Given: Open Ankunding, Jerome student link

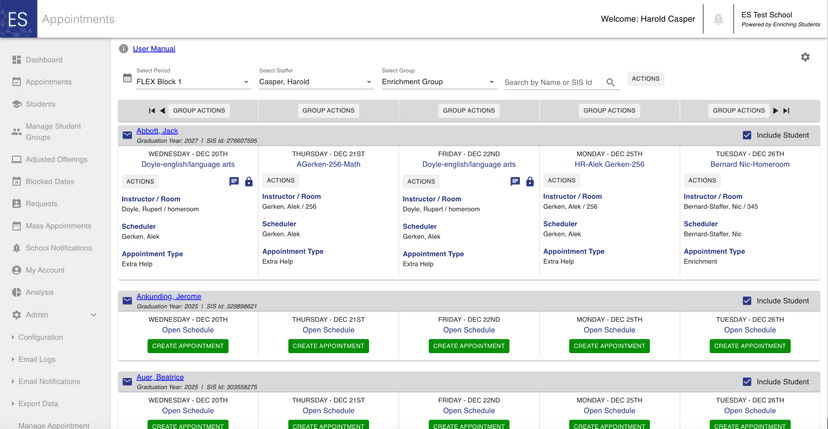Looking at the screenshot, I should pyautogui.click(x=168, y=296).
